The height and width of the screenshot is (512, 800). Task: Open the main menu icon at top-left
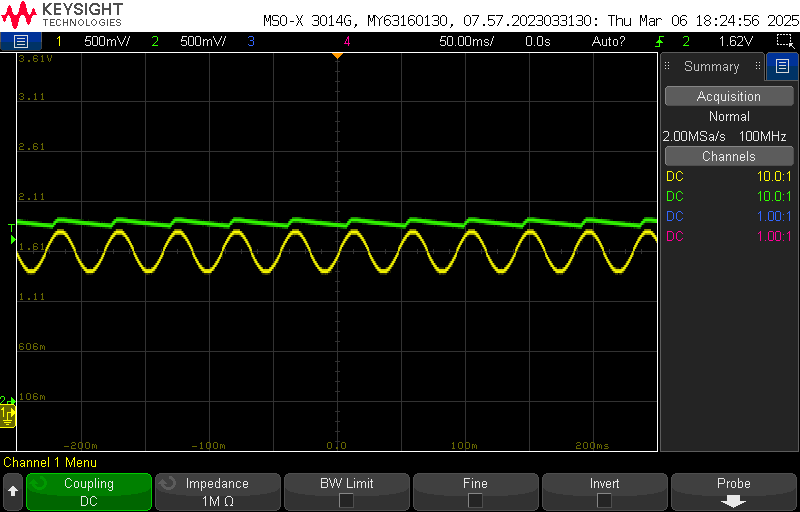pos(21,41)
